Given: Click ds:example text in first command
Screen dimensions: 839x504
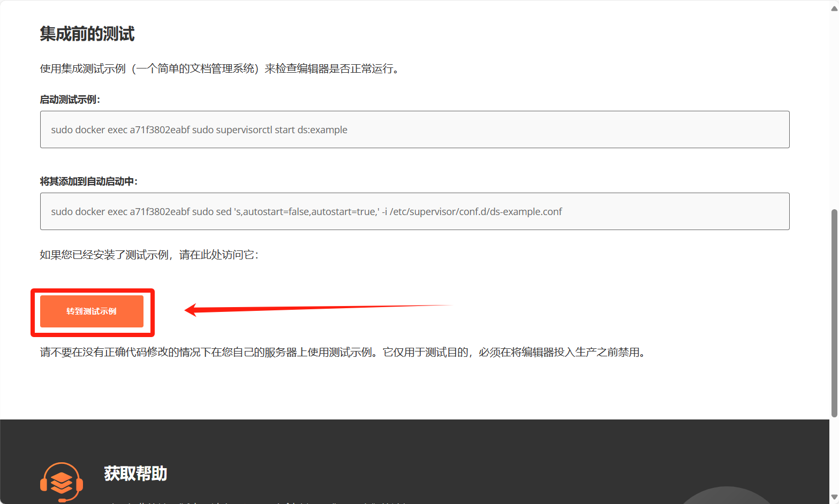Looking at the screenshot, I should tap(322, 130).
